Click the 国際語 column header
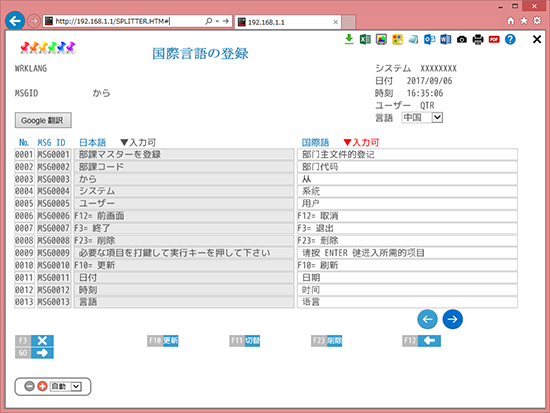Screen dimensions: 550x413 (315, 142)
